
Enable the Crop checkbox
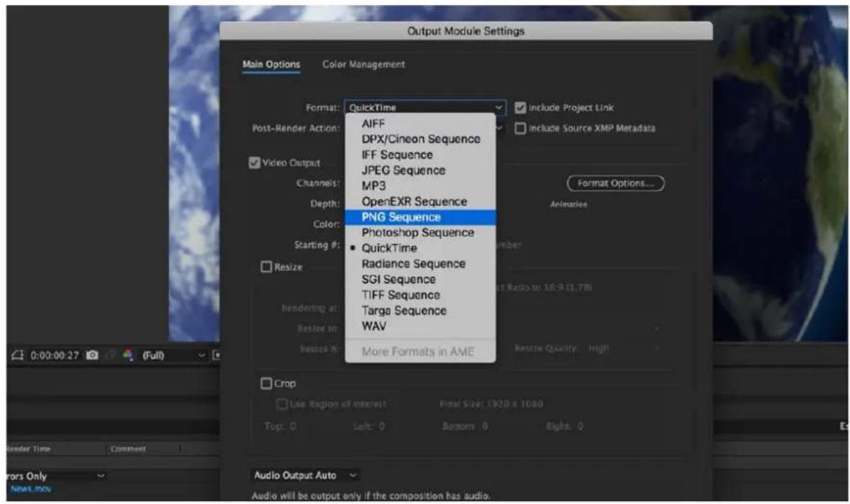point(266,383)
